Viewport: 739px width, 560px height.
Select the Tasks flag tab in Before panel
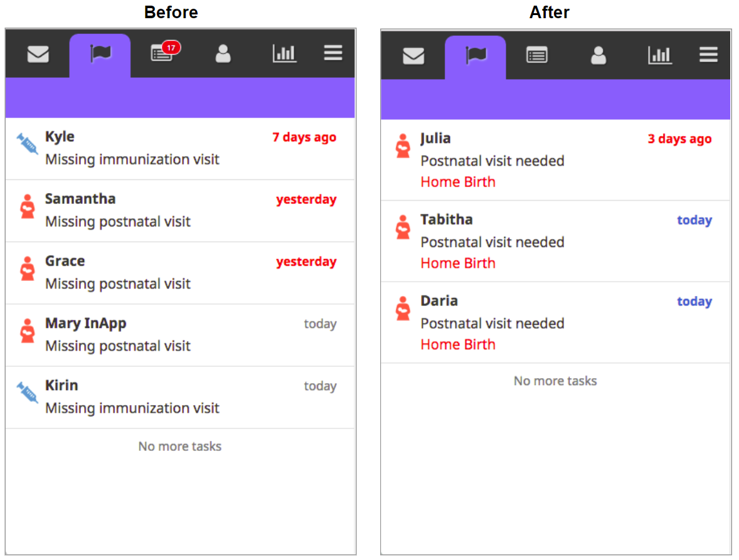coord(100,55)
